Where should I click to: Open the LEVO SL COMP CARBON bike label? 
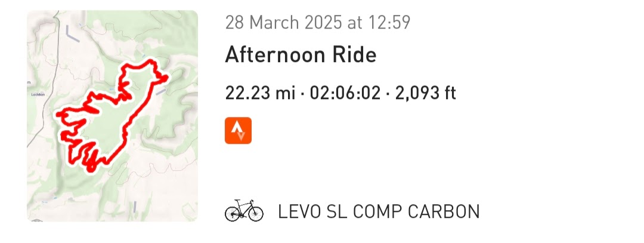[379, 212]
